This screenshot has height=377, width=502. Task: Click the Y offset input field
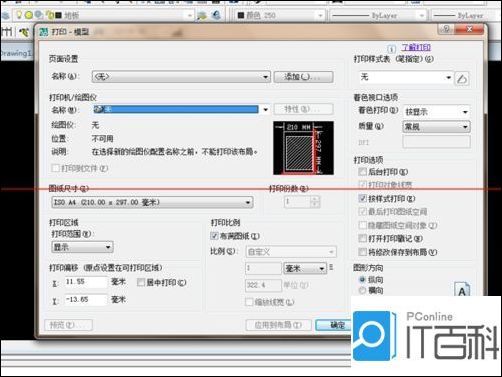[86, 300]
